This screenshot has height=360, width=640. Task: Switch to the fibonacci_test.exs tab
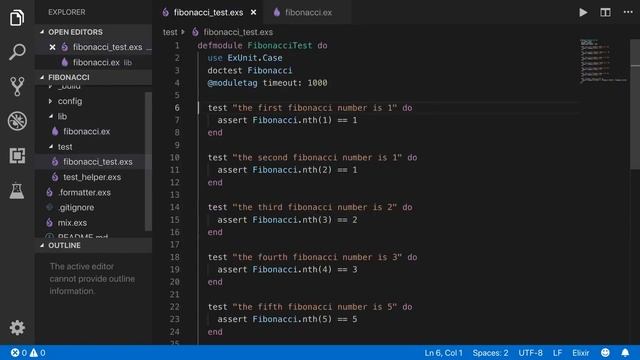[x=208, y=12]
